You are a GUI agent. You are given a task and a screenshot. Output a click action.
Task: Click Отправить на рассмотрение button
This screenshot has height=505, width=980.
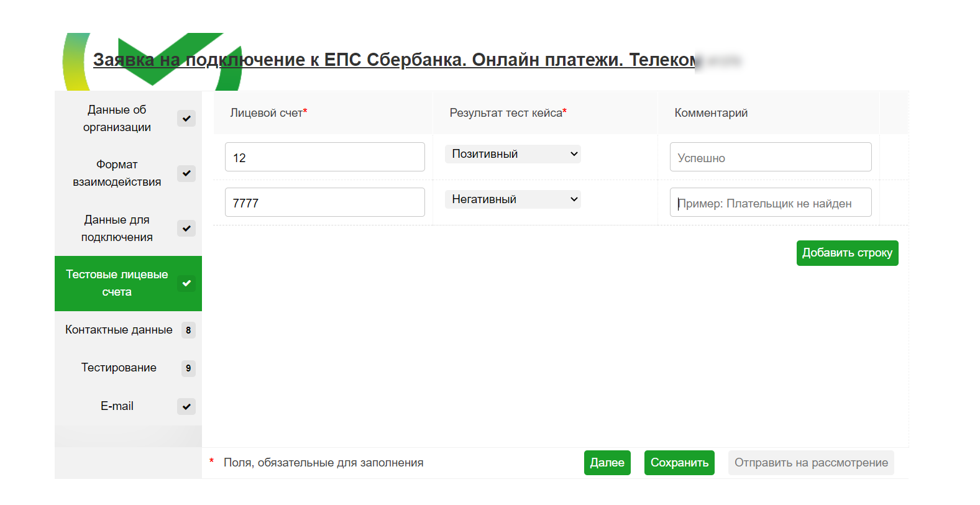pos(811,463)
